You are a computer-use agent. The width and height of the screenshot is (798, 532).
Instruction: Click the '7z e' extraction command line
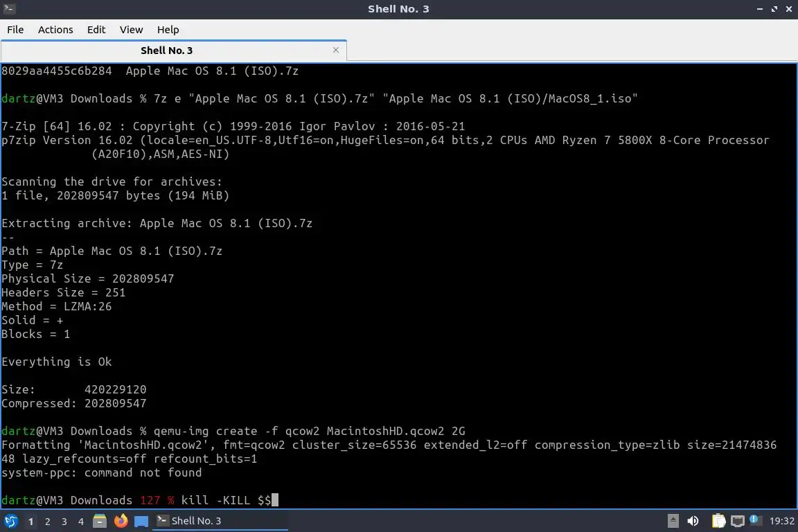[396, 99]
